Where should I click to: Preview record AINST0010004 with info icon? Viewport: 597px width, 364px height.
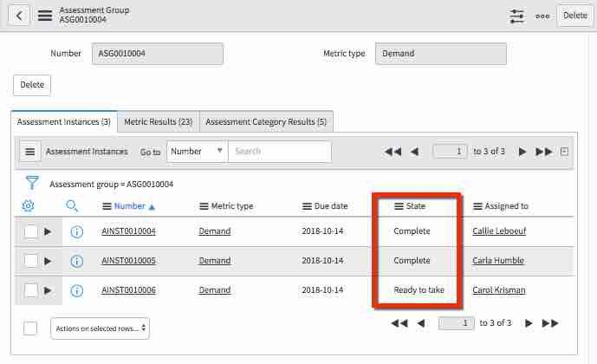[x=76, y=232]
